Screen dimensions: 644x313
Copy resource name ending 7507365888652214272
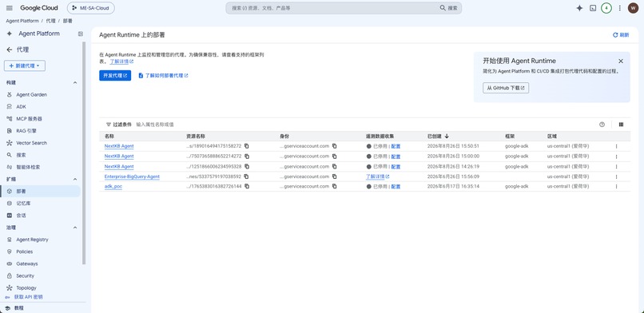click(x=246, y=156)
